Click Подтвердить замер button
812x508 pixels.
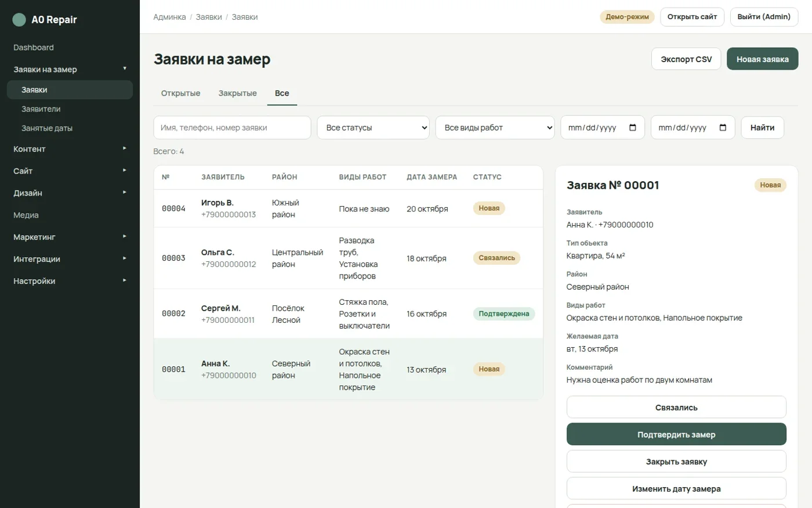[x=676, y=435]
